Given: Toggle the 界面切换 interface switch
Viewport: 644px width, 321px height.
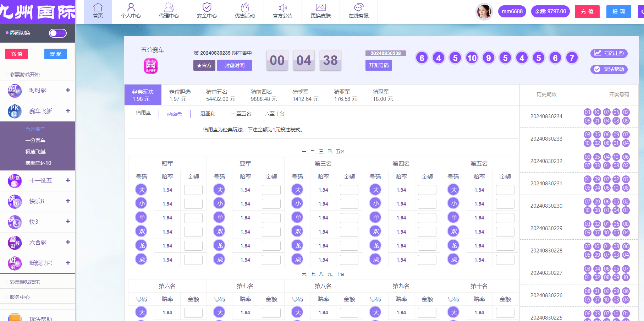Looking at the screenshot, I should [x=57, y=33].
